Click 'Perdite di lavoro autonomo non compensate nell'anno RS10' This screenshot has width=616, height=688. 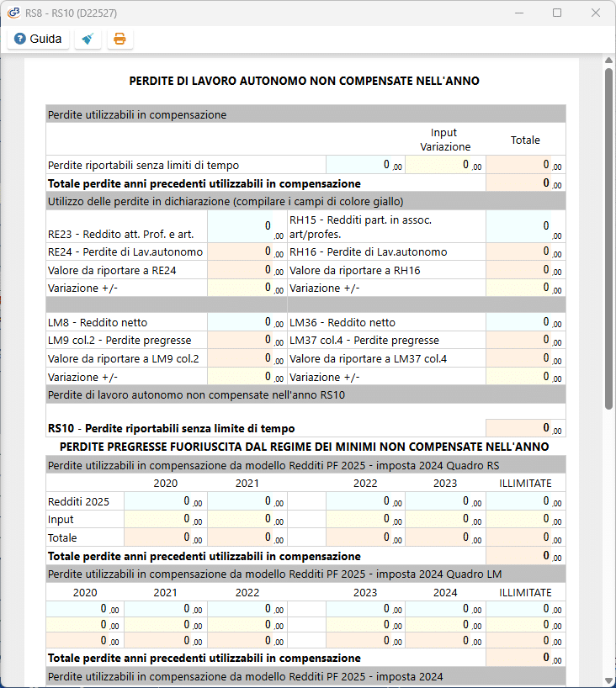coord(305,394)
